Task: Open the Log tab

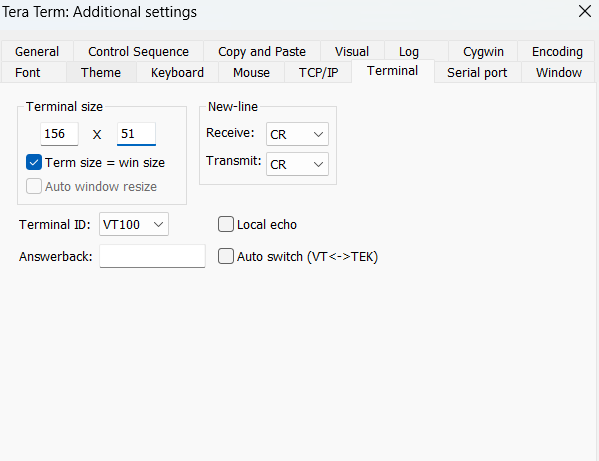Action: [409, 52]
